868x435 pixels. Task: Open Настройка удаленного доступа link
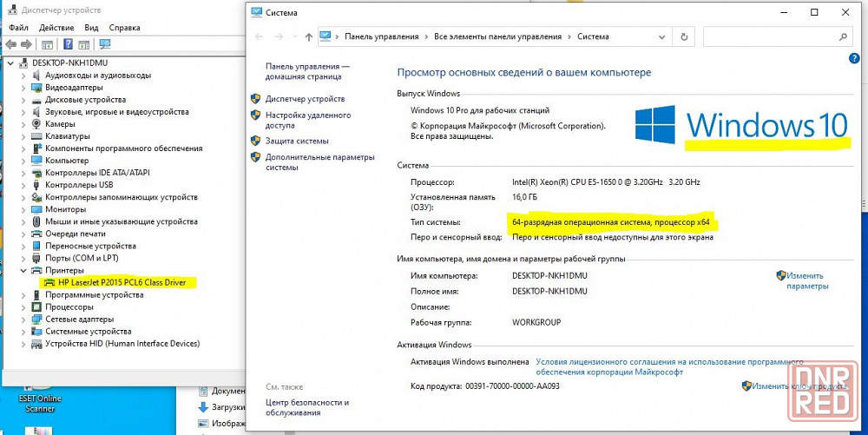point(308,120)
